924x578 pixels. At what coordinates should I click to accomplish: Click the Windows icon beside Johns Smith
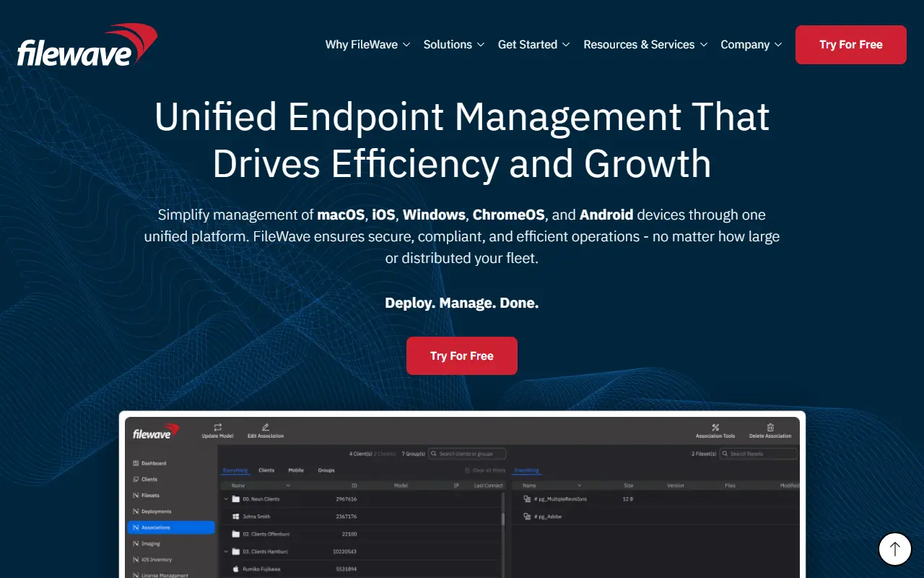pyautogui.click(x=236, y=517)
